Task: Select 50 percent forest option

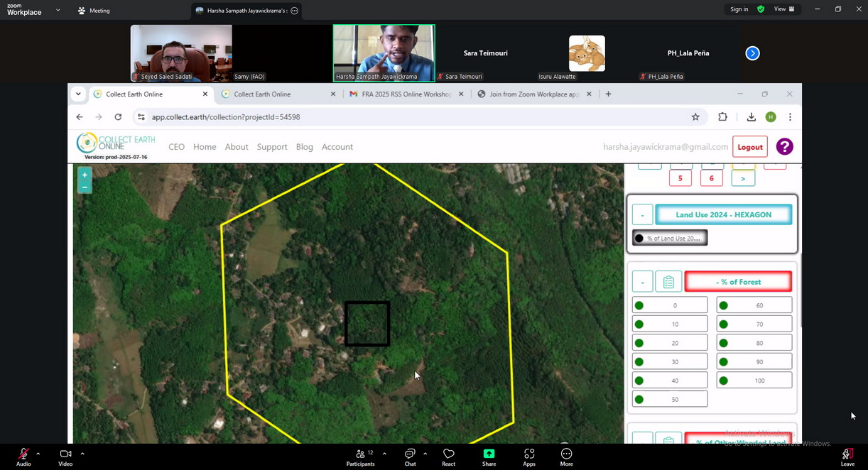Action: 670,400
